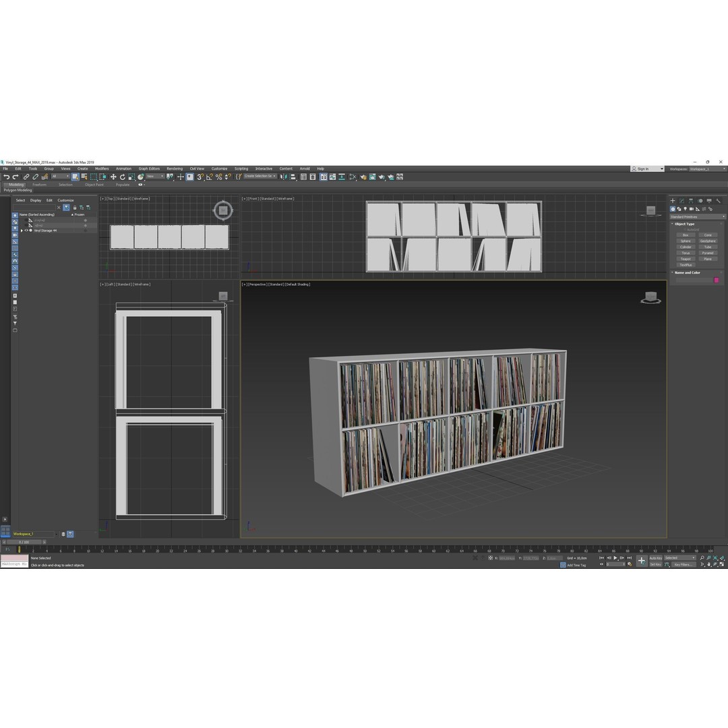Click the Render Production teapot icon
The height and width of the screenshot is (728, 728).
coord(382,177)
